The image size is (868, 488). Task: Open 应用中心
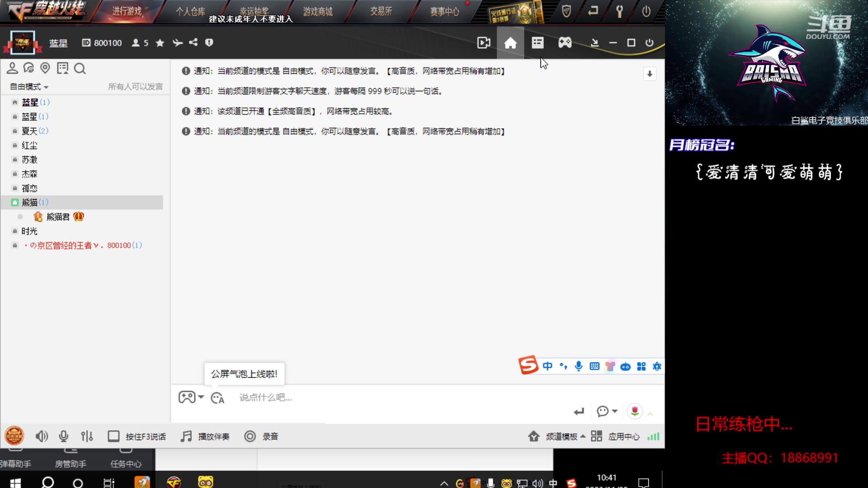click(615, 436)
